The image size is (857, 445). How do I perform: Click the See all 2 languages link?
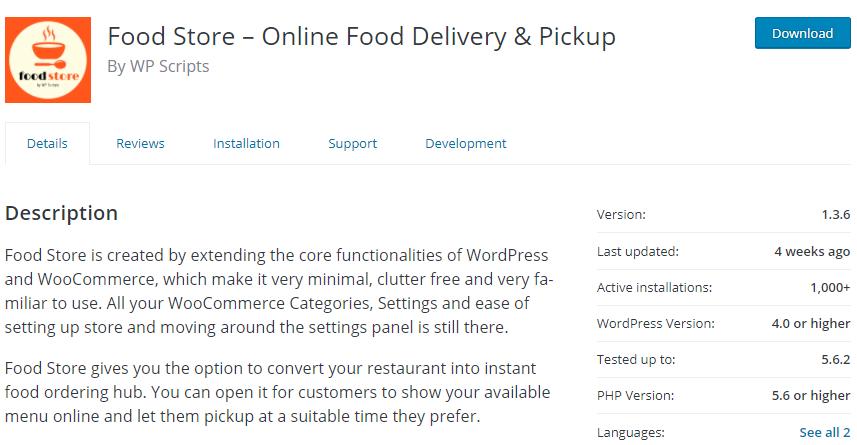tap(824, 432)
